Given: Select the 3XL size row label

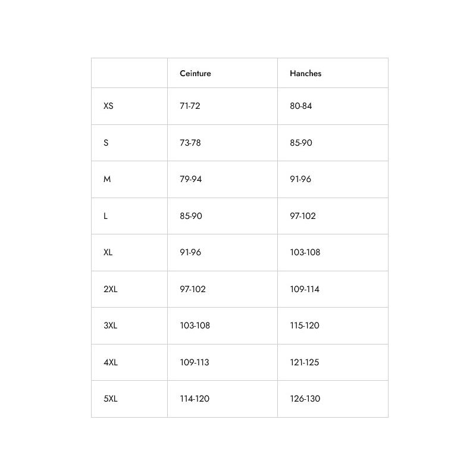Looking at the screenshot, I should click(111, 325).
